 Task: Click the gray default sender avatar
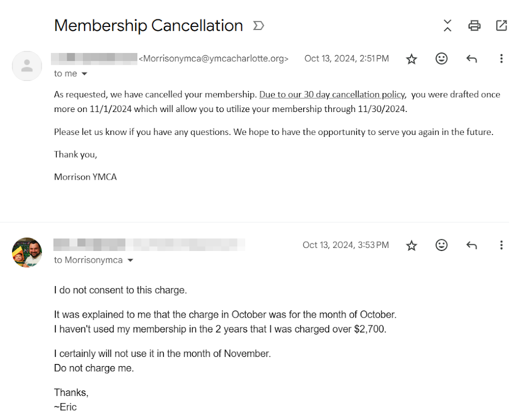27,66
